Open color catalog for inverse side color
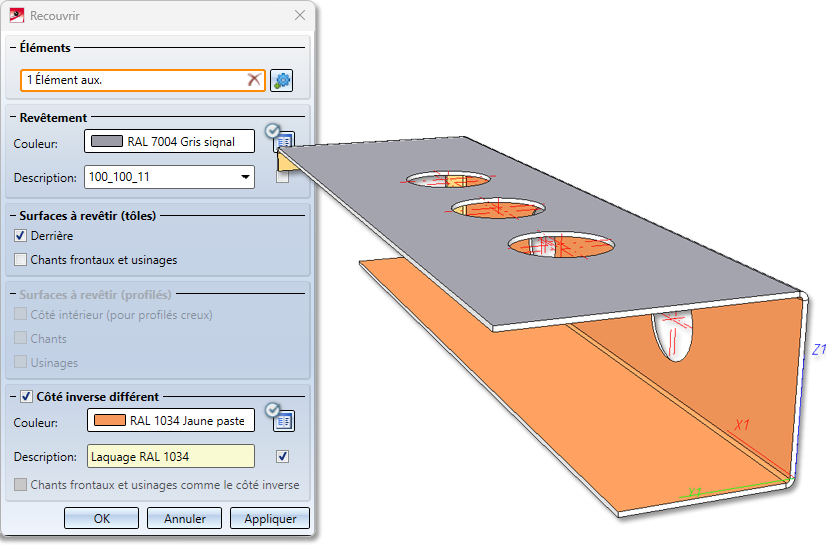The width and height of the screenshot is (837, 548). pos(283,421)
